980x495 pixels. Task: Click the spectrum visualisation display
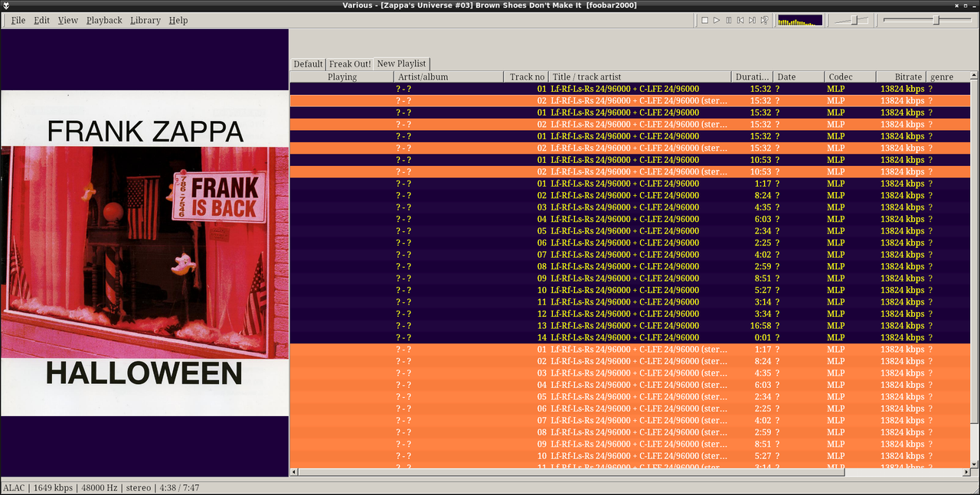coord(799,21)
